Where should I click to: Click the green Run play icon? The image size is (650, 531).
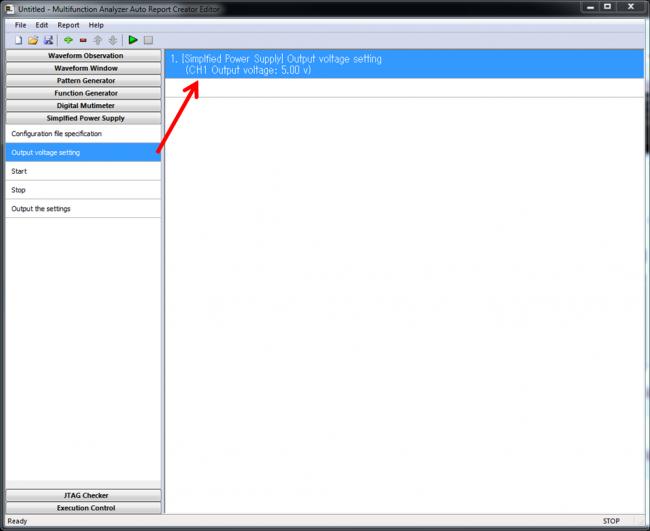[x=133, y=40]
